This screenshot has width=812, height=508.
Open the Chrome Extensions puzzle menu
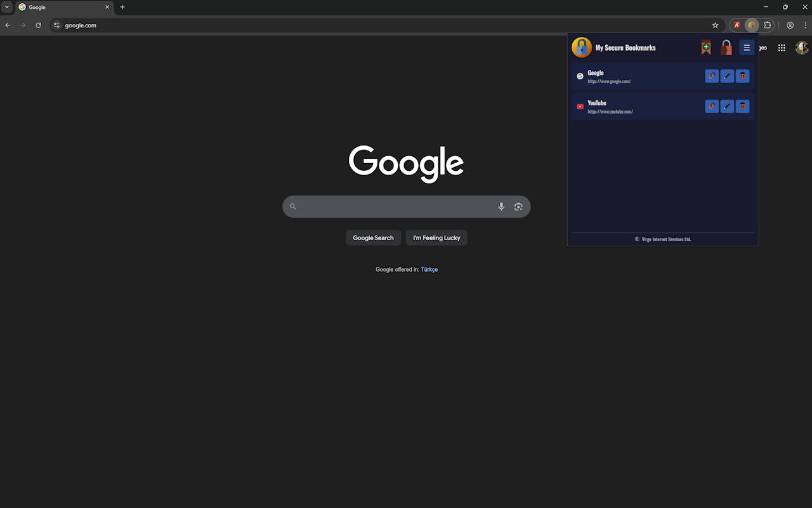click(x=768, y=25)
